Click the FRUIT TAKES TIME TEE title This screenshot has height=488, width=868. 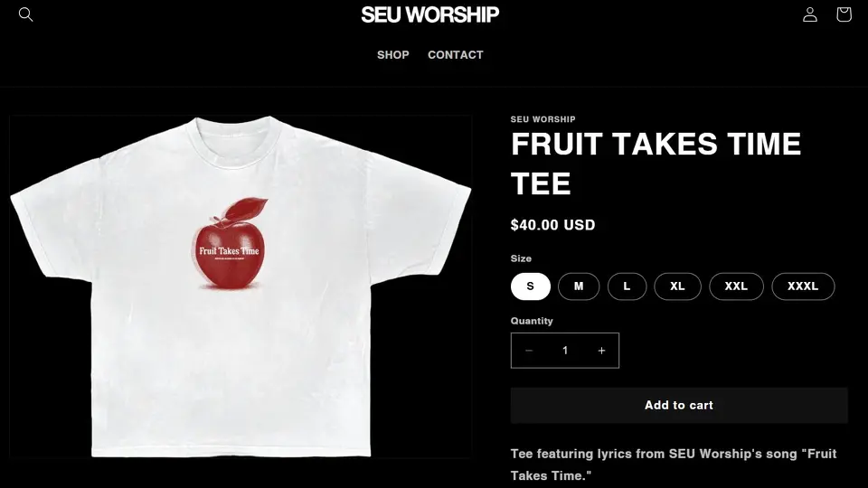(656, 164)
